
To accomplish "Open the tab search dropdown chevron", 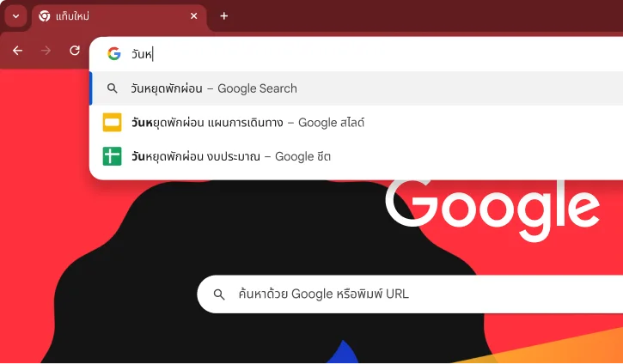I will (15, 16).
